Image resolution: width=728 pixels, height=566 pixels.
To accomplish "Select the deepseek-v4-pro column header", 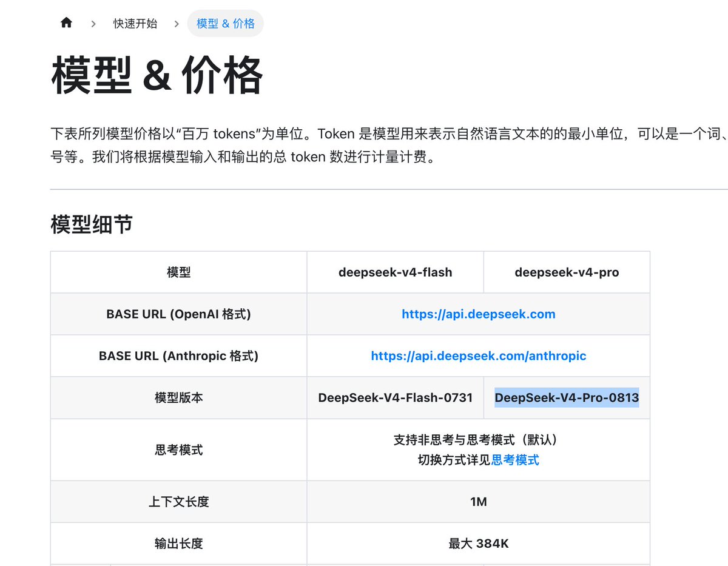I will pyautogui.click(x=567, y=272).
